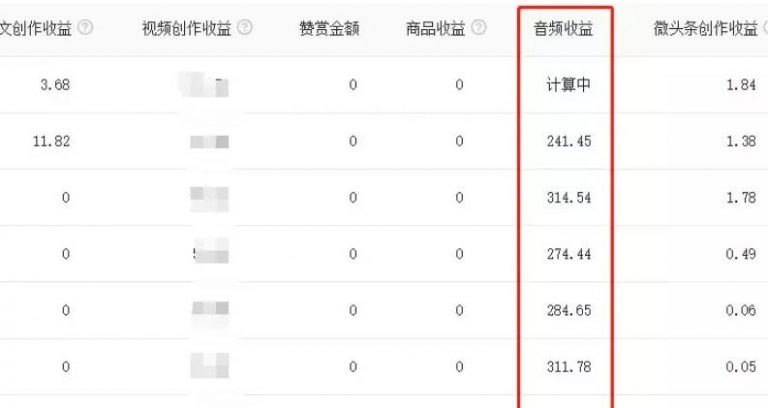Select the 311.78 audio earnings value
This screenshot has width=768, height=408.
(x=570, y=367)
